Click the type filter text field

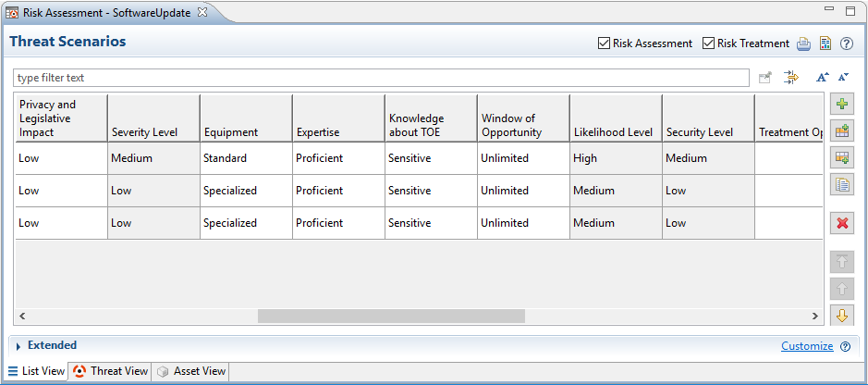point(381,78)
